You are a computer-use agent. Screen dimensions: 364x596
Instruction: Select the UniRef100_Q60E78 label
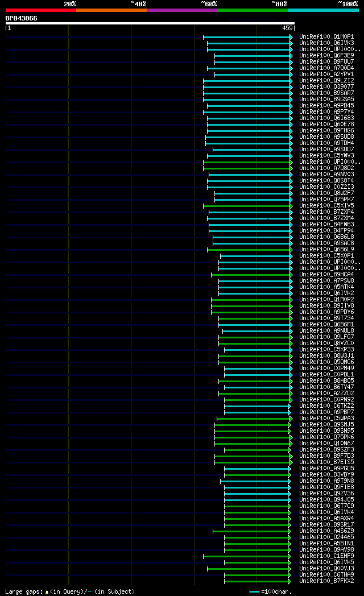[326, 125]
